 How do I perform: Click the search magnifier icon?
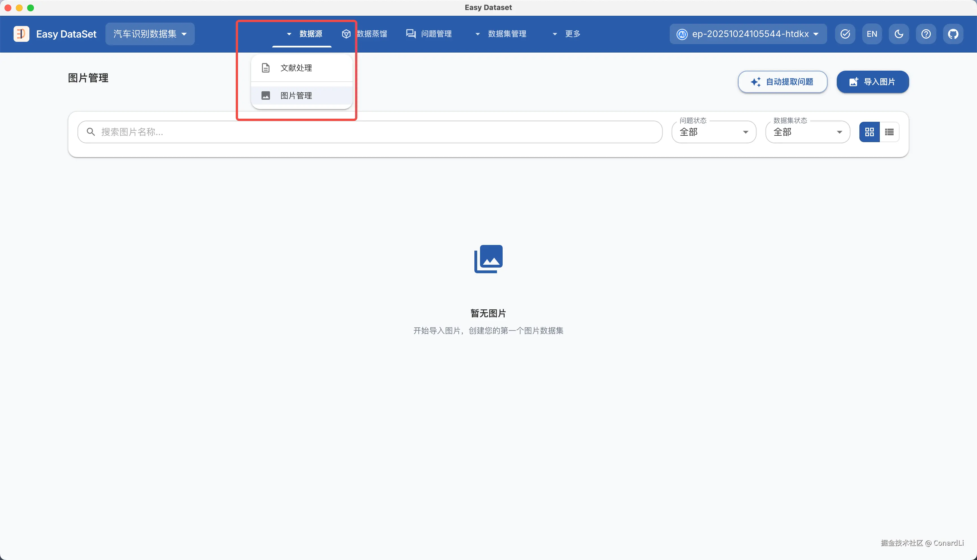(x=91, y=132)
